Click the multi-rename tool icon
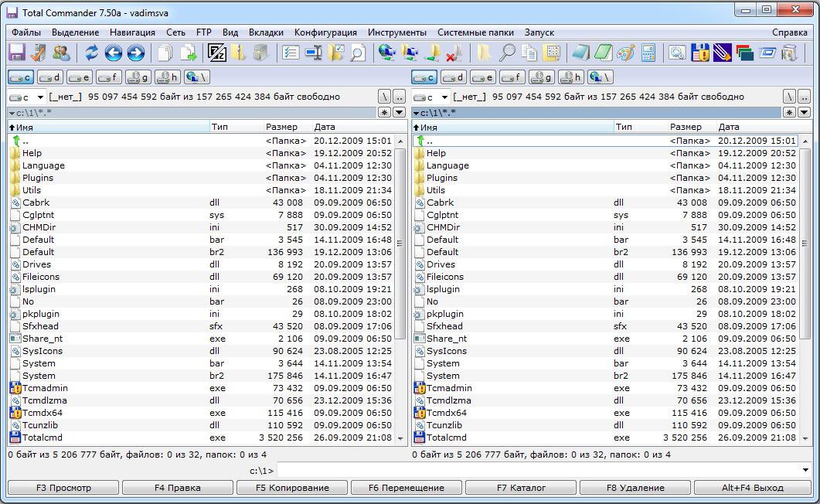The image size is (820, 504). tap(314, 53)
